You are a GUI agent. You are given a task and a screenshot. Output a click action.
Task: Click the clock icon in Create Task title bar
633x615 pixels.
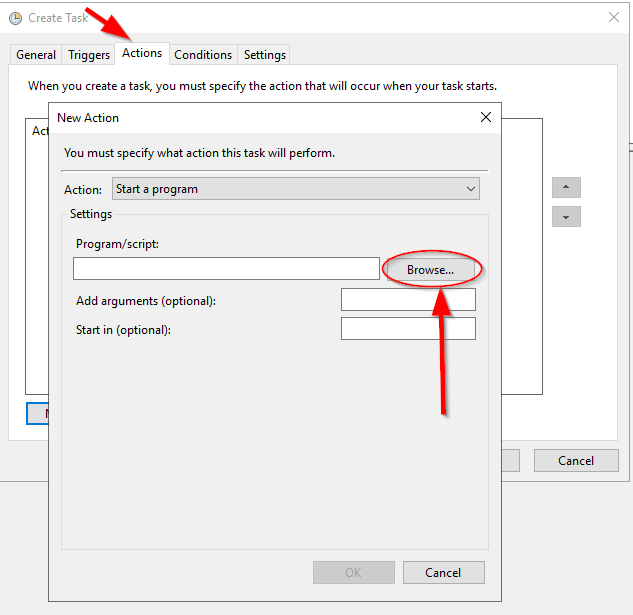click(x=15, y=18)
